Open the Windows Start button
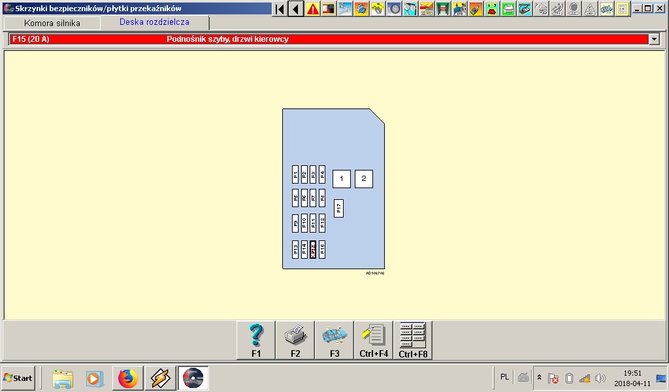669x392 pixels. tap(18, 378)
